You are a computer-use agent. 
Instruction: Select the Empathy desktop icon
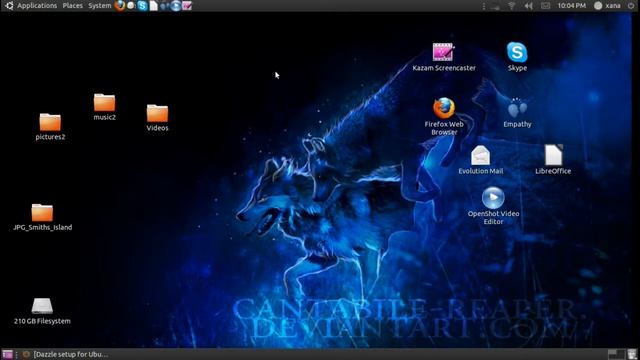[x=517, y=113]
